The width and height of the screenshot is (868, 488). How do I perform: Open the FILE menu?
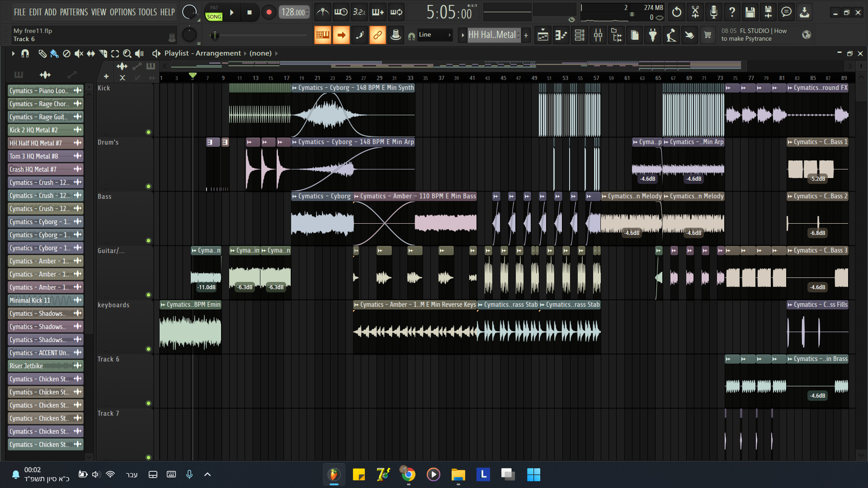coord(20,12)
